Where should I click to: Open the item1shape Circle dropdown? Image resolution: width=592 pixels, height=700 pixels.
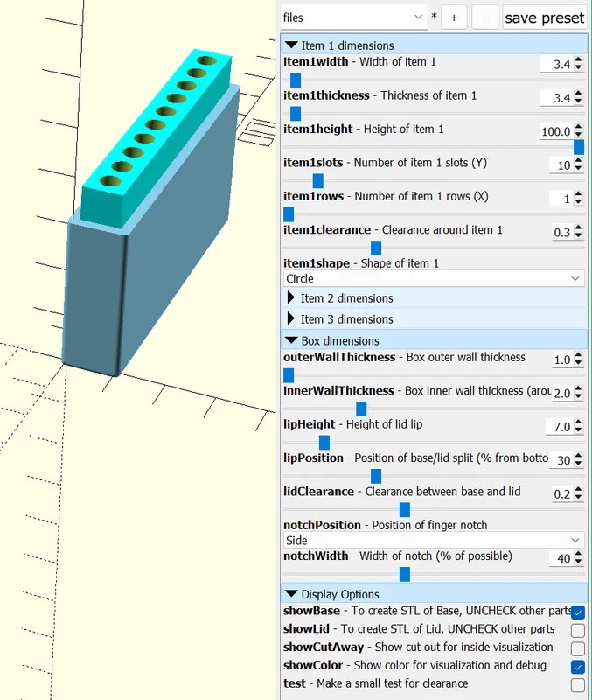pyautogui.click(x=434, y=278)
